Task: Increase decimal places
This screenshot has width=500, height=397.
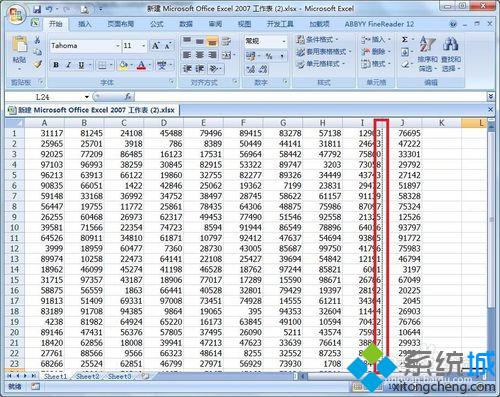Action: 251,69
